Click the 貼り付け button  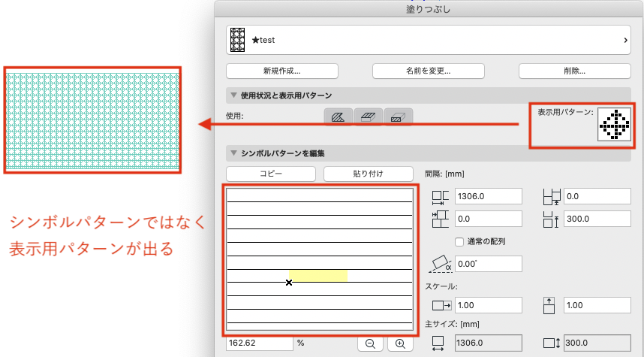369,174
